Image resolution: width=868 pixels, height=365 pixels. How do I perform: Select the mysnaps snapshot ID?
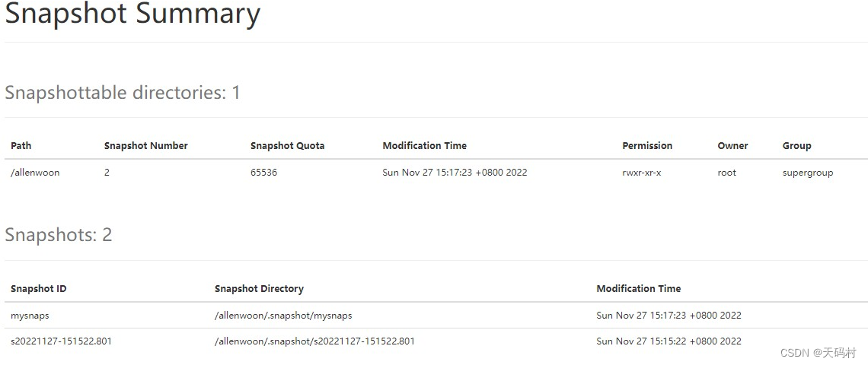30,315
